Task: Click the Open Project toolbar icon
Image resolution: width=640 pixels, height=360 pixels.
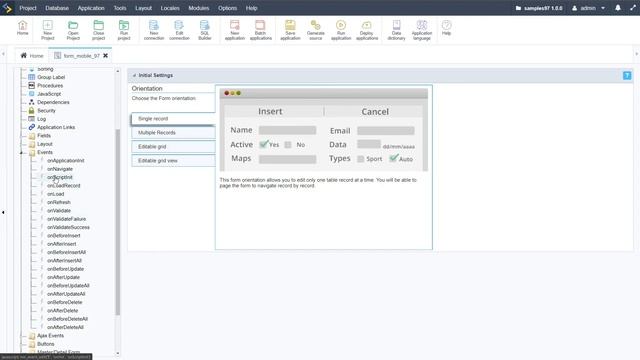Action: (73, 30)
